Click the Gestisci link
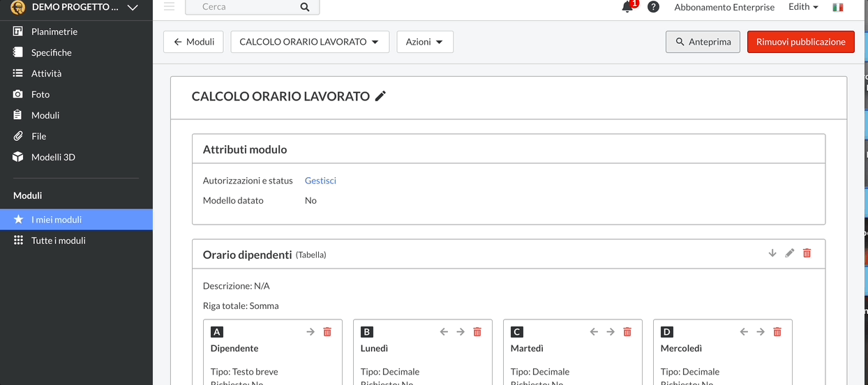This screenshot has height=385, width=868. [x=320, y=181]
